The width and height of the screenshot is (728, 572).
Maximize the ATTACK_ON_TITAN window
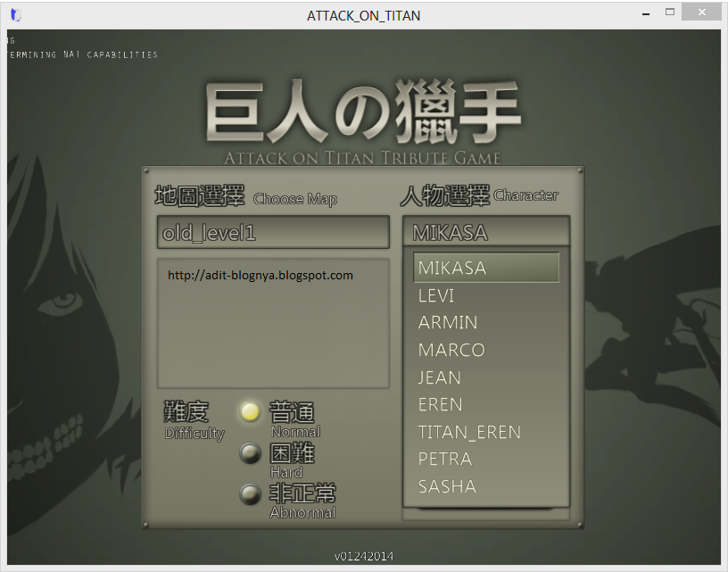pyautogui.click(x=669, y=12)
